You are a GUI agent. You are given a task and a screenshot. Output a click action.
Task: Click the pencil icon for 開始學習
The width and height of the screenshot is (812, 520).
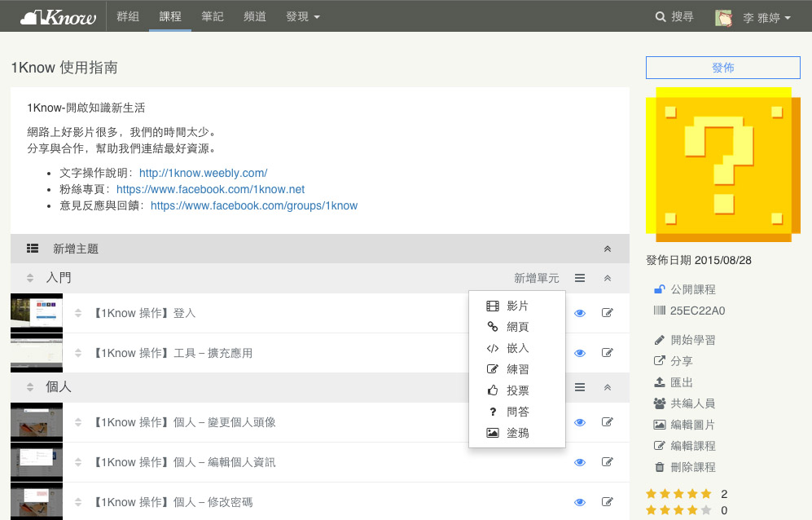(659, 340)
